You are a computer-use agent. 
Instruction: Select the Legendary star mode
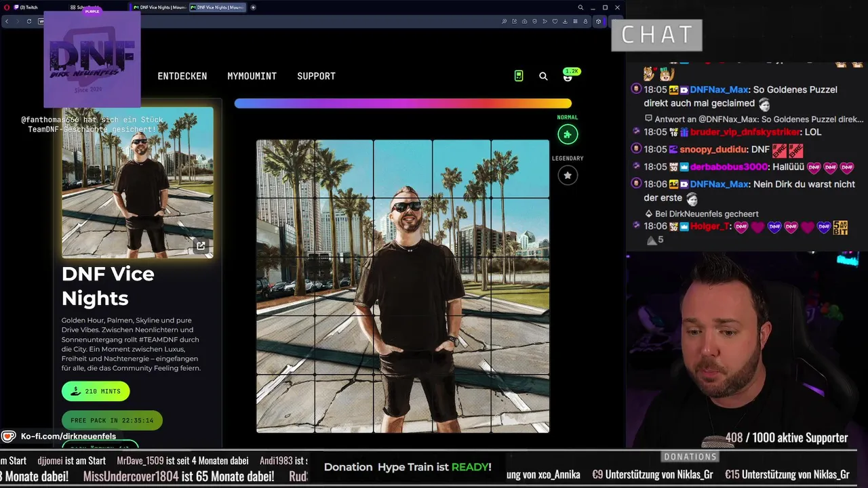click(568, 176)
